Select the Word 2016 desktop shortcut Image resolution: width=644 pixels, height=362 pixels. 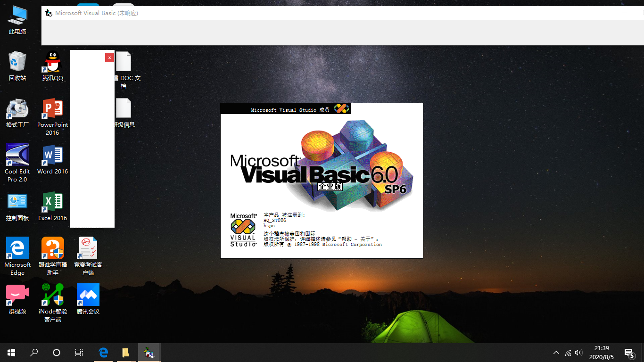(x=52, y=160)
